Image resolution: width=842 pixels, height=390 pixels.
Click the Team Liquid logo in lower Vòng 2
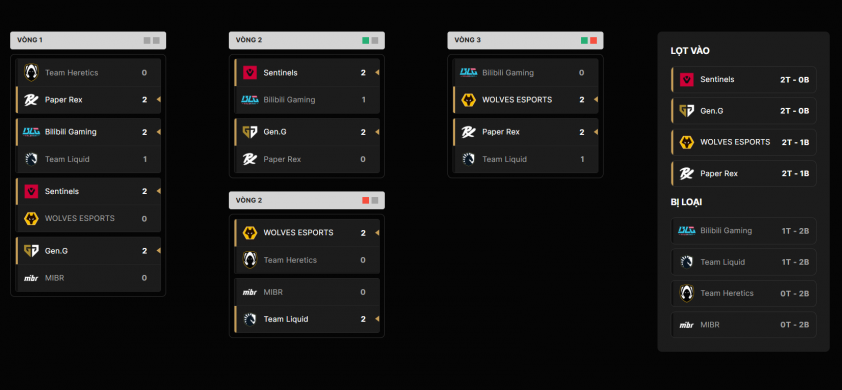pos(250,319)
